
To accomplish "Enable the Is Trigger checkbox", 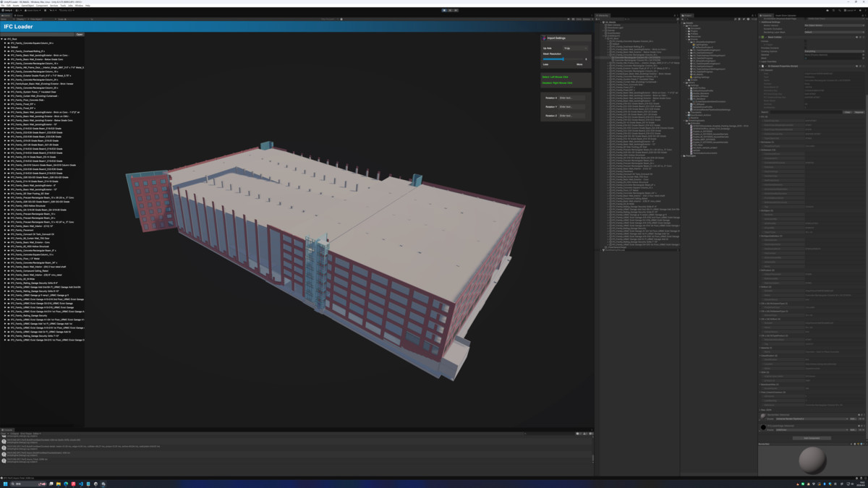I will pyautogui.click(x=807, y=44).
